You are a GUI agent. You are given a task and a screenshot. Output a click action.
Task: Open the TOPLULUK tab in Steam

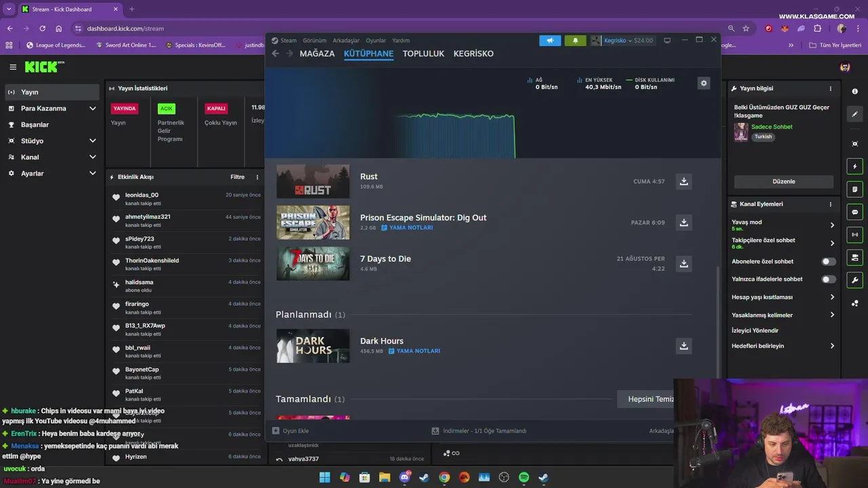coord(423,54)
